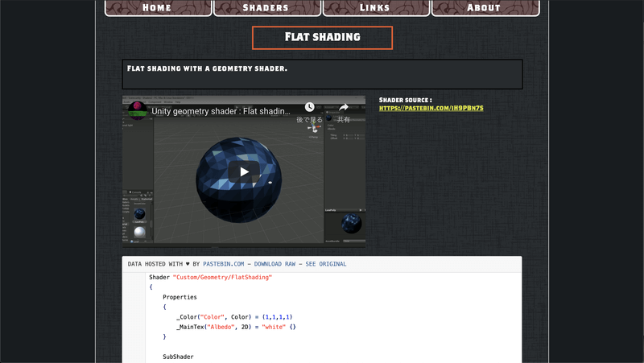Open the Home navigation tab
The height and width of the screenshot is (363, 644).
coord(158,7)
